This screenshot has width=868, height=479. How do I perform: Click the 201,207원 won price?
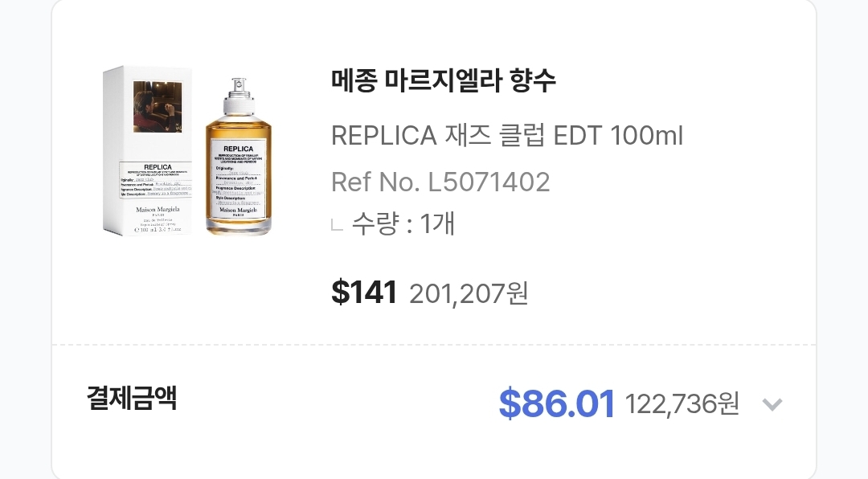[x=469, y=294]
